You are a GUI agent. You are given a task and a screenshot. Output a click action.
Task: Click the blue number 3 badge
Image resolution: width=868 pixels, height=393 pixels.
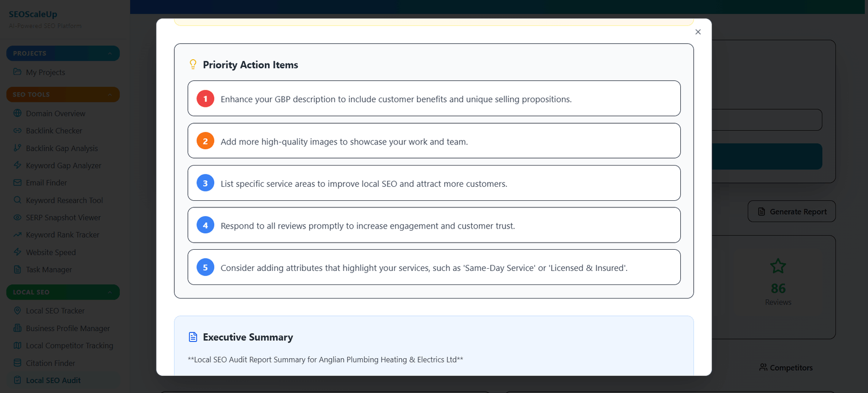tap(205, 183)
